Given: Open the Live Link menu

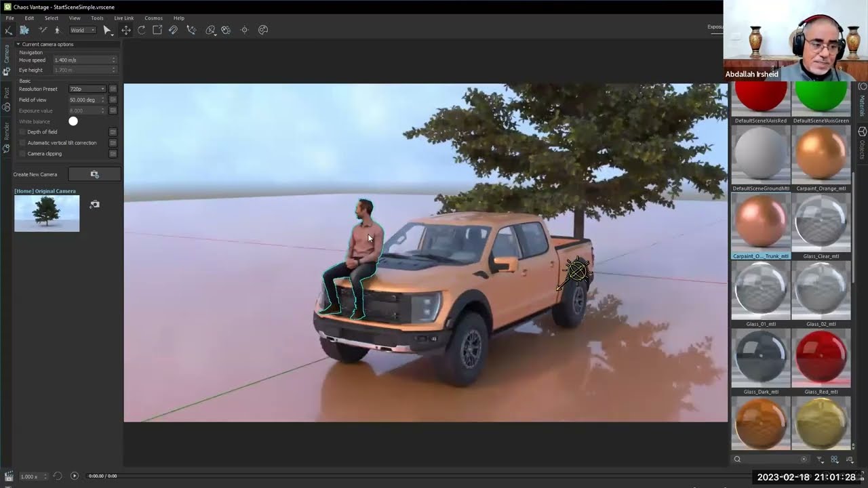Looking at the screenshot, I should (x=123, y=18).
